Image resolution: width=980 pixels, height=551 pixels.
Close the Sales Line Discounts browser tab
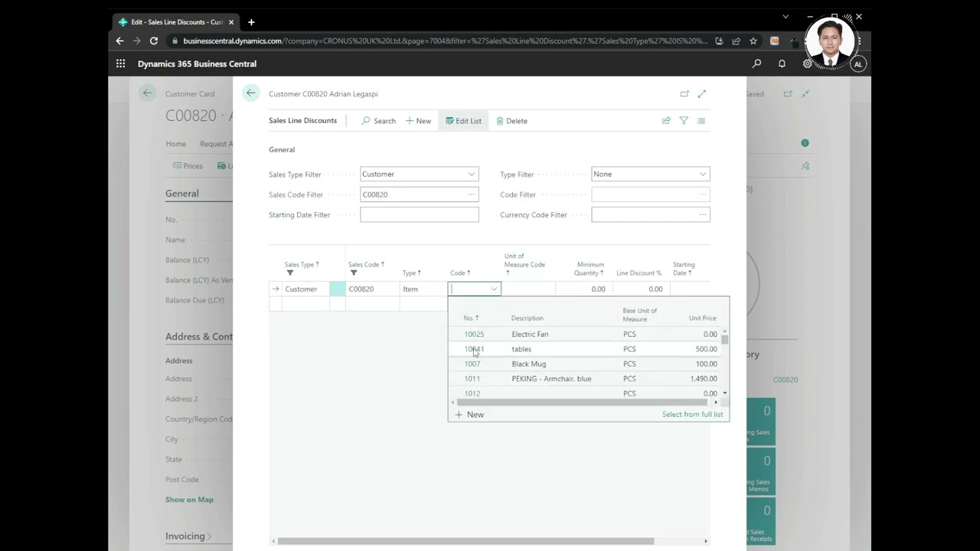[230, 22]
